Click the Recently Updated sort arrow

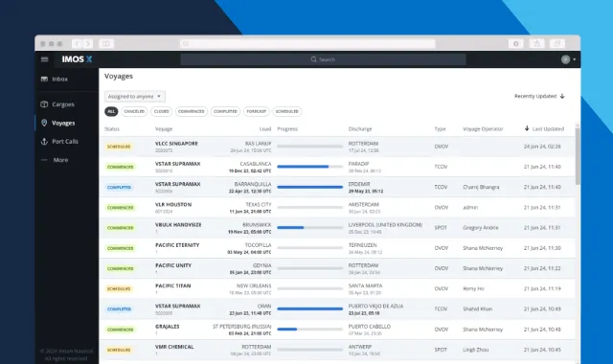pos(562,96)
